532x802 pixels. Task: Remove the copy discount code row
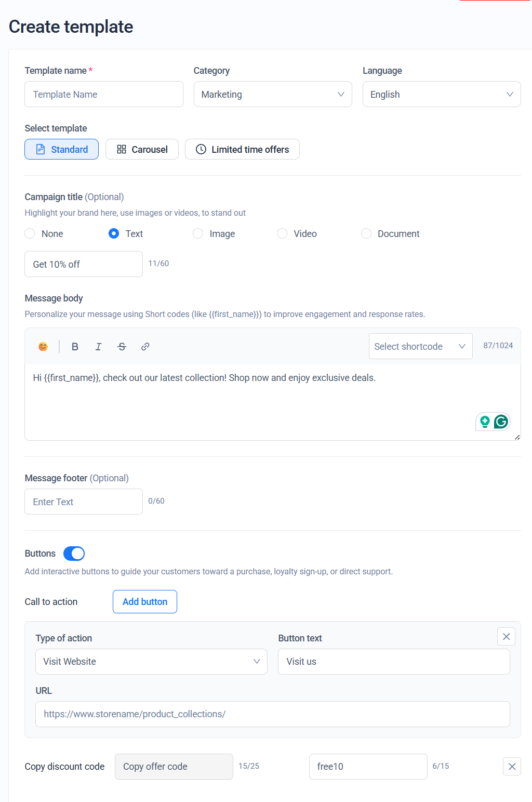(x=512, y=767)
